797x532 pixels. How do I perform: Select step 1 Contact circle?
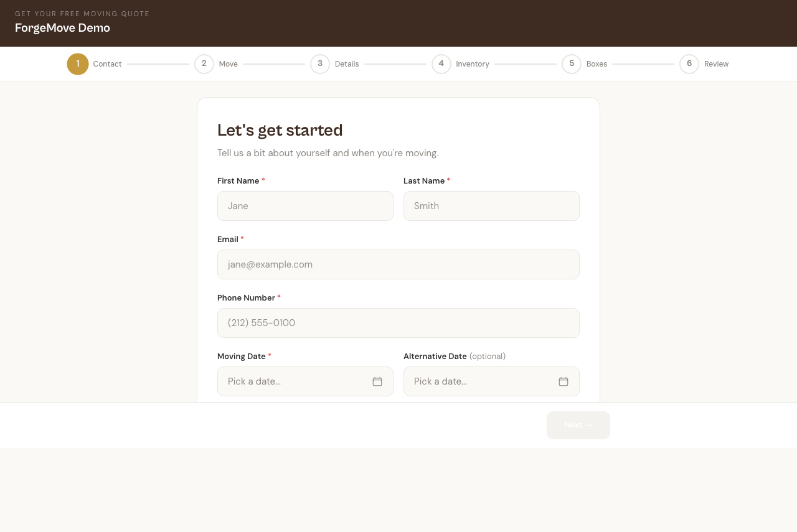click(78, 64)
